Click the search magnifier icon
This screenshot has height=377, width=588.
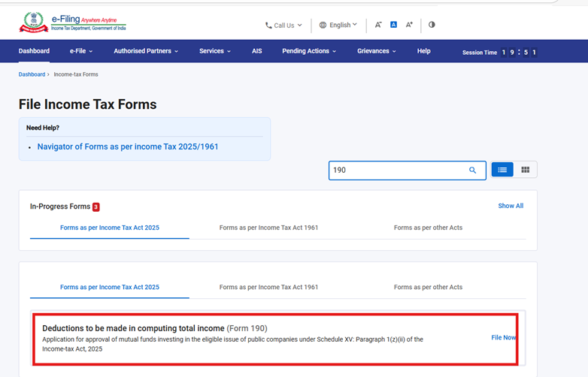(472, 170)
